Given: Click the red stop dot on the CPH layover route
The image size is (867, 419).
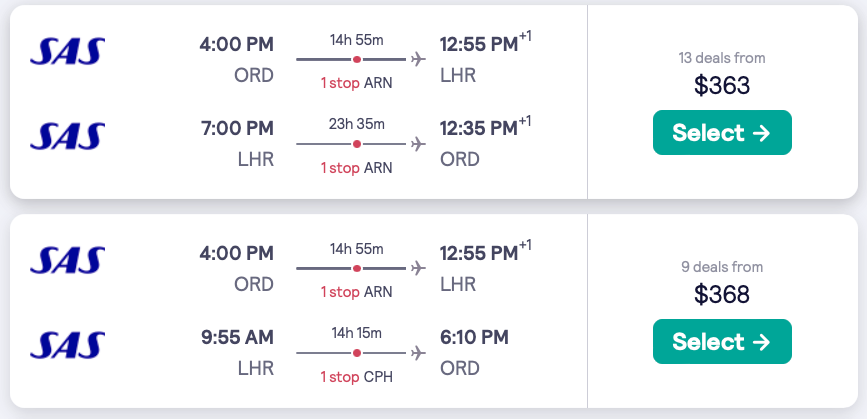Looking at the screenshot, I should click(x=357, y=353).
